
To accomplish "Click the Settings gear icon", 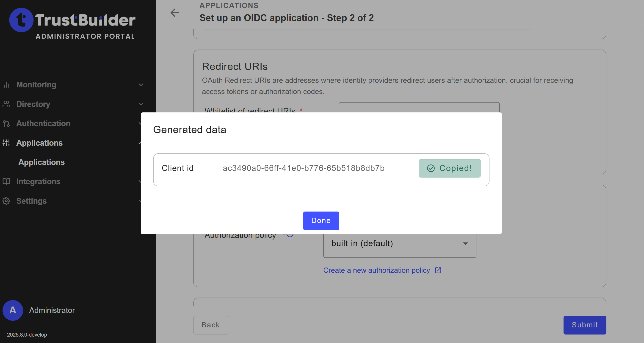I will point(6,201).
